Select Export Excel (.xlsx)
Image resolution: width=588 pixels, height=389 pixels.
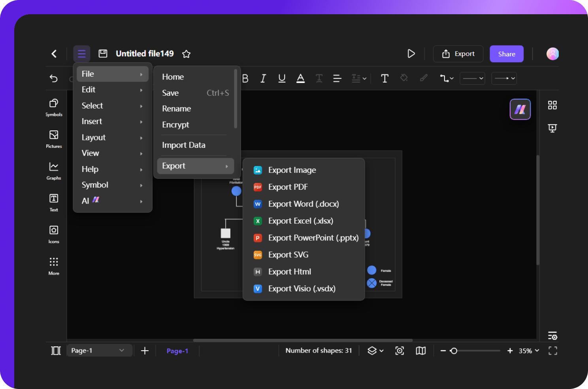click(x=303, y=221)
